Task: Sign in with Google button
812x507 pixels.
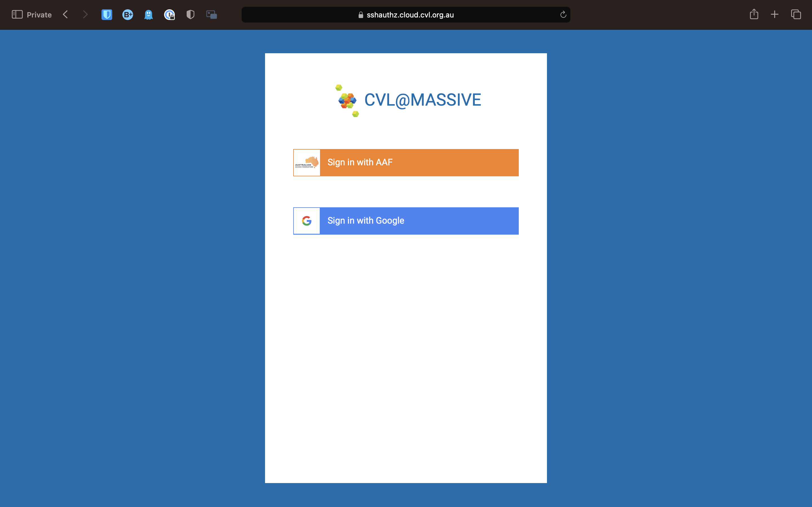Action: point(406,221)
